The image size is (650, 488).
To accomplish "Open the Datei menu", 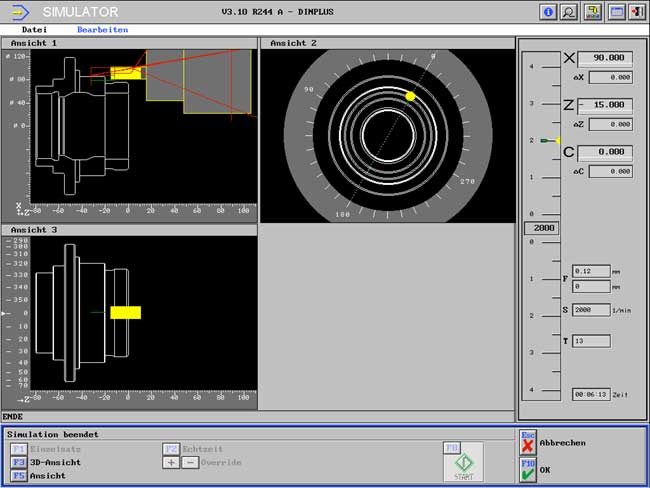I will point(35,30).
